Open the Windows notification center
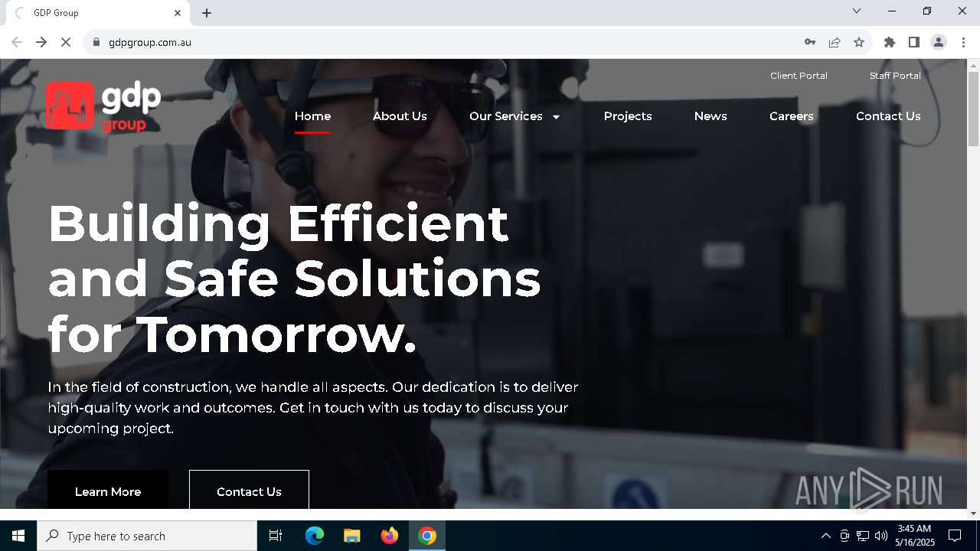Screen dimensions: 980x551 (955, 536)
